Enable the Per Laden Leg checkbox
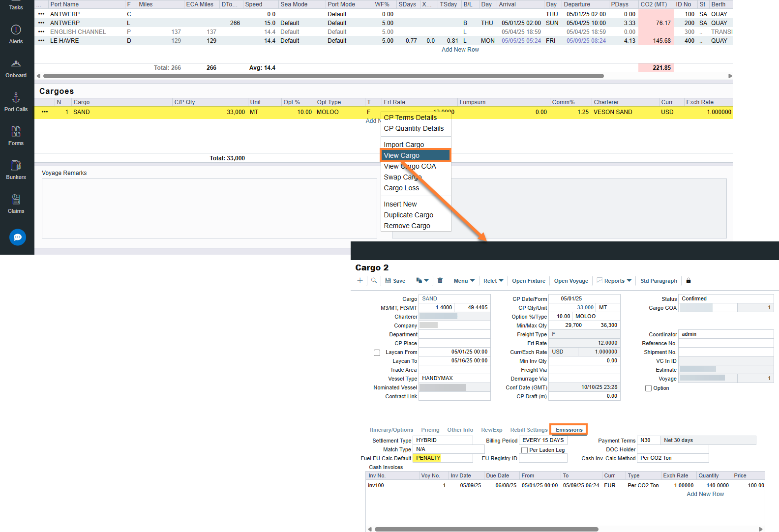This screenshot has width=779, height=532. tap(524, 450)
